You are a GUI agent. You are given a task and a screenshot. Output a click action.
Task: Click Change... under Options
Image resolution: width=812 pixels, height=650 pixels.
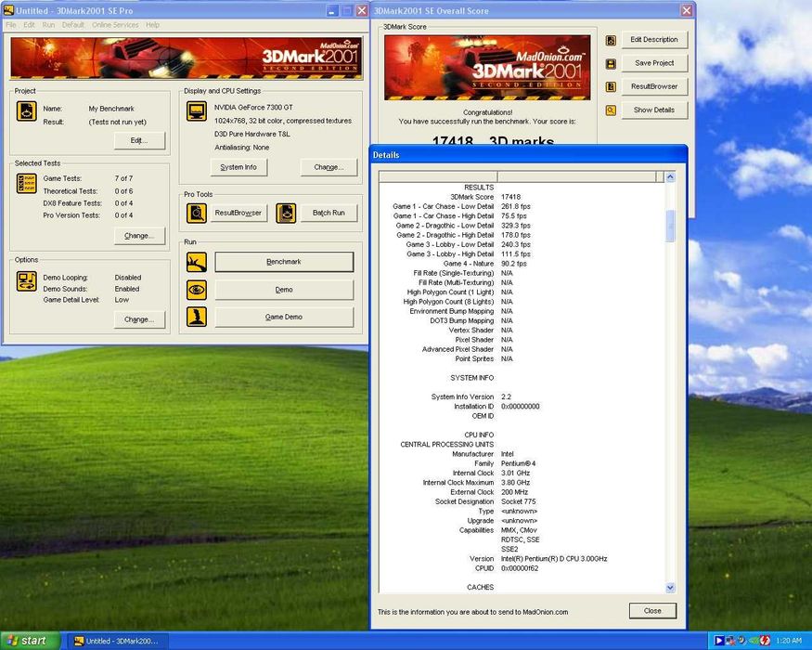[139, 319]
